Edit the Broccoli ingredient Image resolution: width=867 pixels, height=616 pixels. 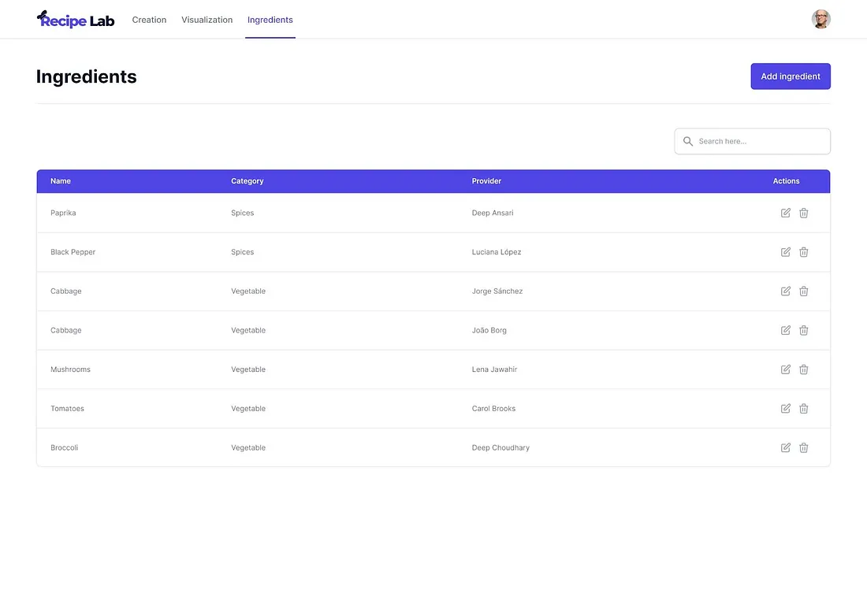(785, 447)
